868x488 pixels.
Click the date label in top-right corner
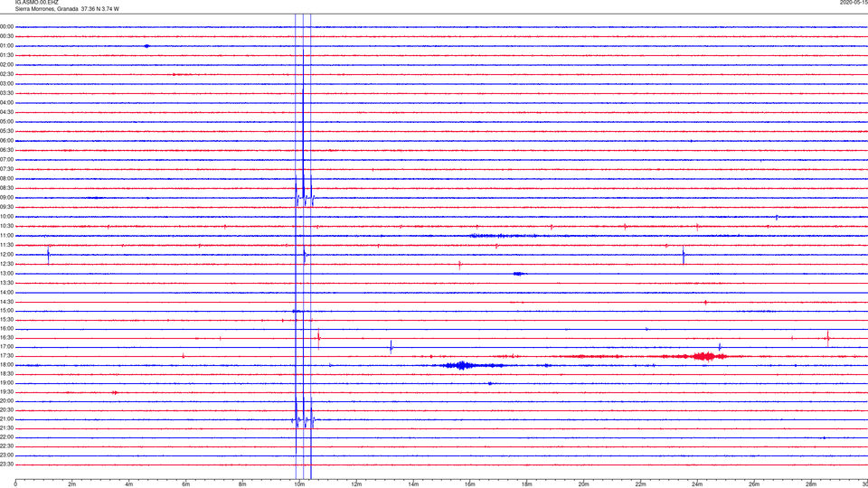[854, 2]
